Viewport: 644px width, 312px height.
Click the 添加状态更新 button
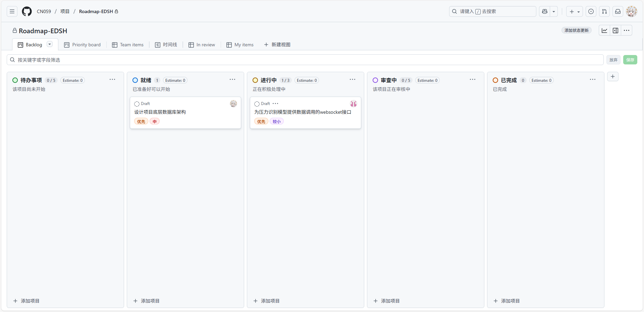pos(576,31)
